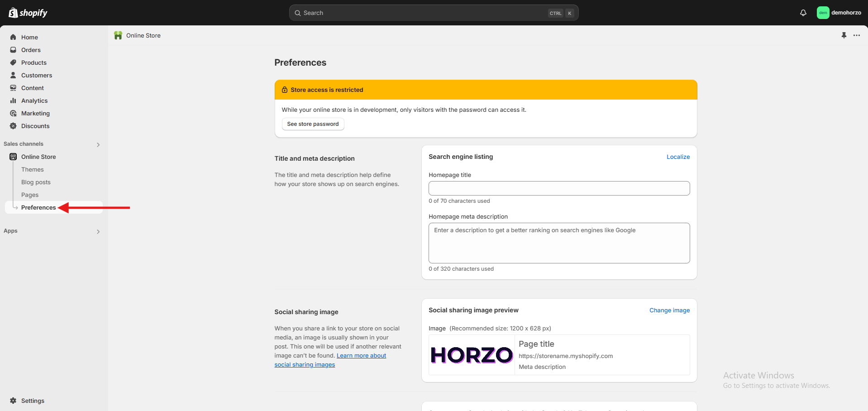Open Themes under Online Store

pos(33,169)
